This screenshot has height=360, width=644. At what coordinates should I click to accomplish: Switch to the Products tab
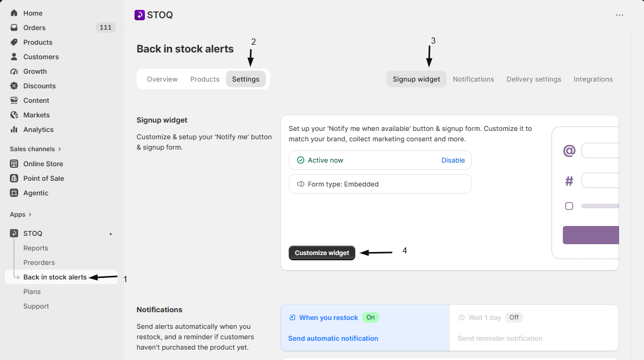tap(205, 79)
